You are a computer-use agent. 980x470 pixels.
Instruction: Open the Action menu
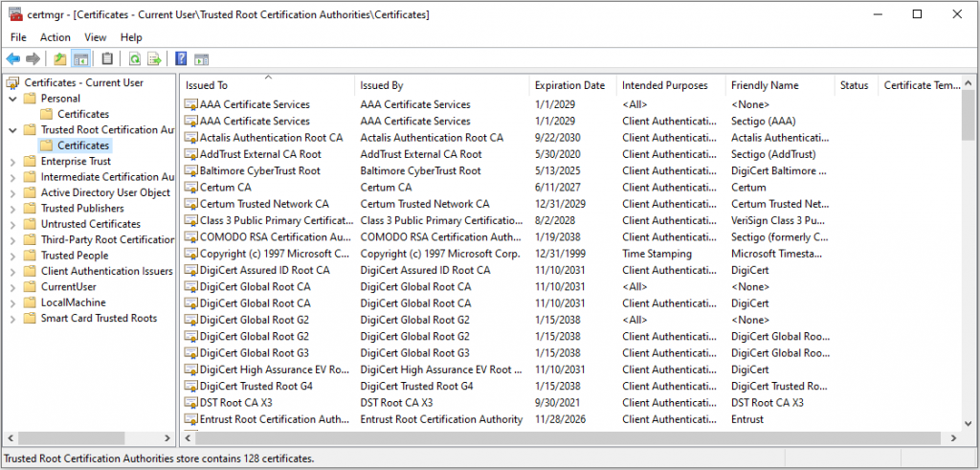tap(55, 37)
